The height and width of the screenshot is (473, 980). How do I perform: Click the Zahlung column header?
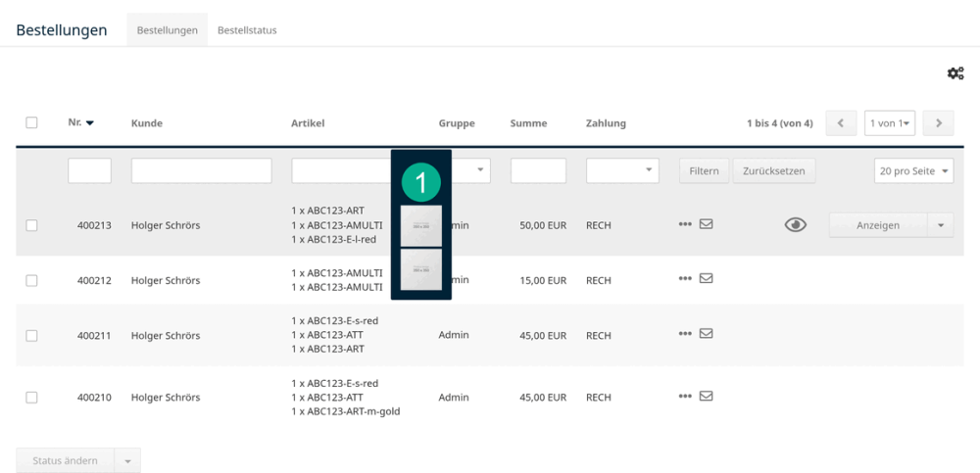pos(607,123)
